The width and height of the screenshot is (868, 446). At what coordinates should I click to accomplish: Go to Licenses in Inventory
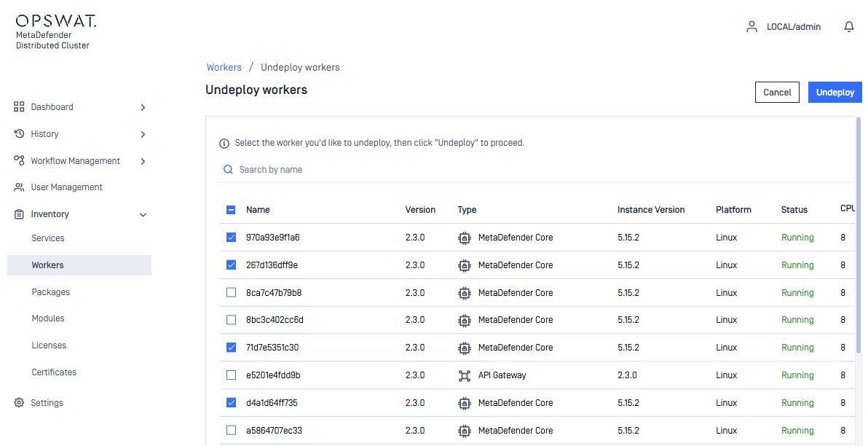point(49,345)
